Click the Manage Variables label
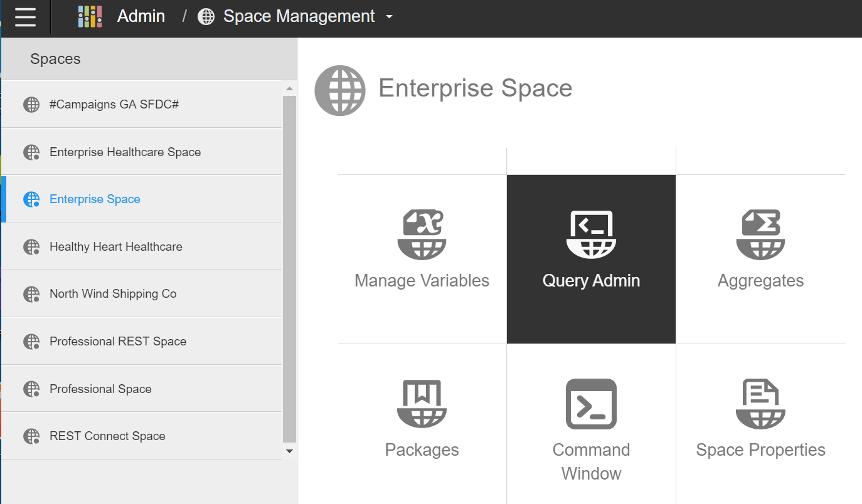The width and height of the screenshot is (862, 504). click(x=422, y=280)
